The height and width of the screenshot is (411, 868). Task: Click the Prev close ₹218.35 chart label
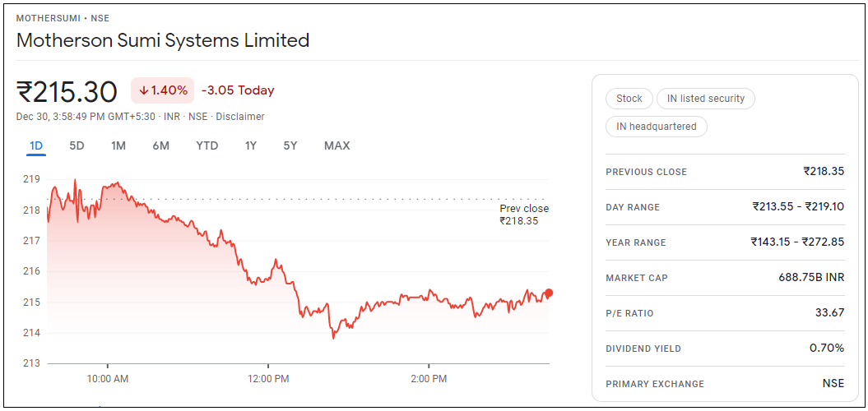coord(523,215)
